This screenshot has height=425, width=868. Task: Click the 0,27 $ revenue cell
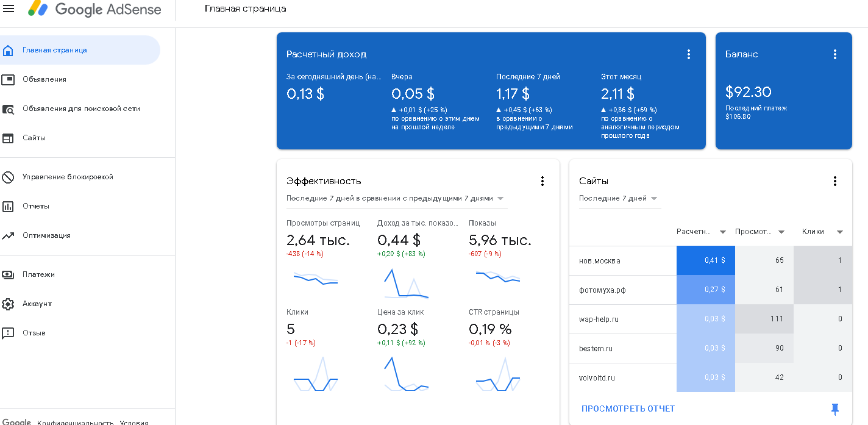[x=706, y=290]
